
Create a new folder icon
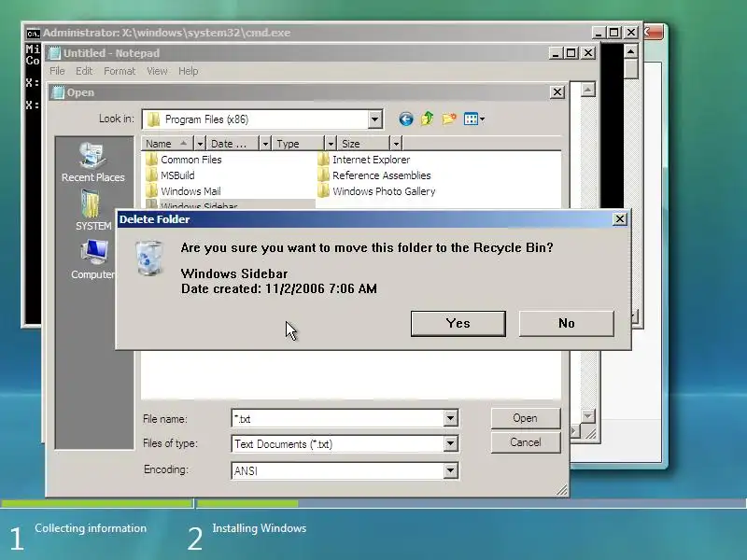coord(449,119)
